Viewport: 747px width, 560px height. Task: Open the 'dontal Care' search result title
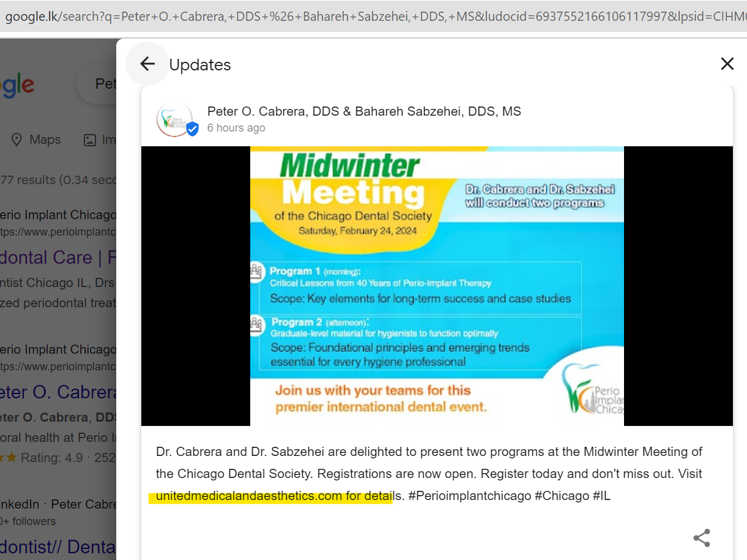pos(58,257)
